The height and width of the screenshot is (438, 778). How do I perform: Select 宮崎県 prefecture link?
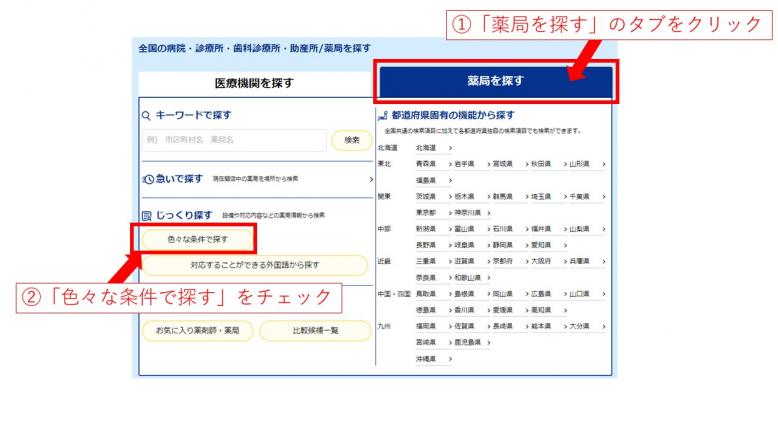tap(434, 342)
